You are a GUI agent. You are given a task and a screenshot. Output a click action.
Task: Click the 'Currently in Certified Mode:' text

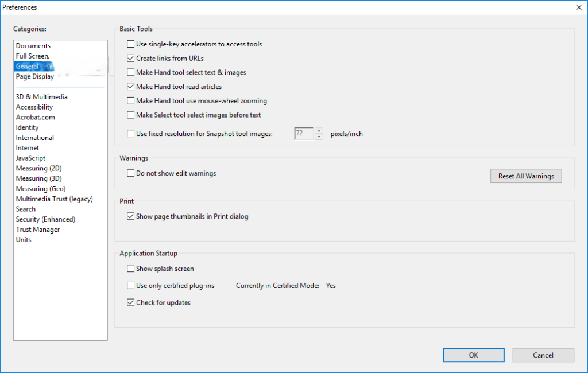coord(277,286)
